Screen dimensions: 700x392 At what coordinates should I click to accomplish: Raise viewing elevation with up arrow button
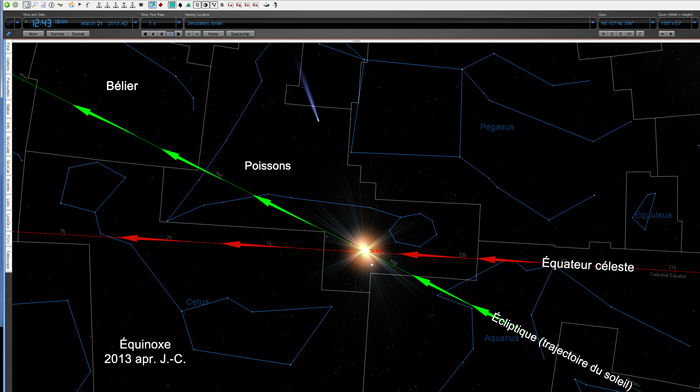point(197,34)
